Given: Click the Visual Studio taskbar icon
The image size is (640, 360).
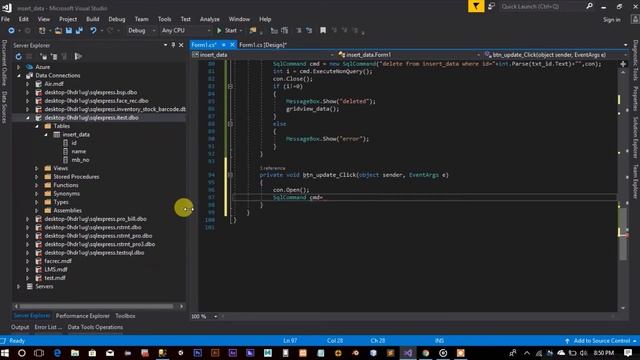Looking at the screenshot, I should pyautogui.click(x=408, y=353).
